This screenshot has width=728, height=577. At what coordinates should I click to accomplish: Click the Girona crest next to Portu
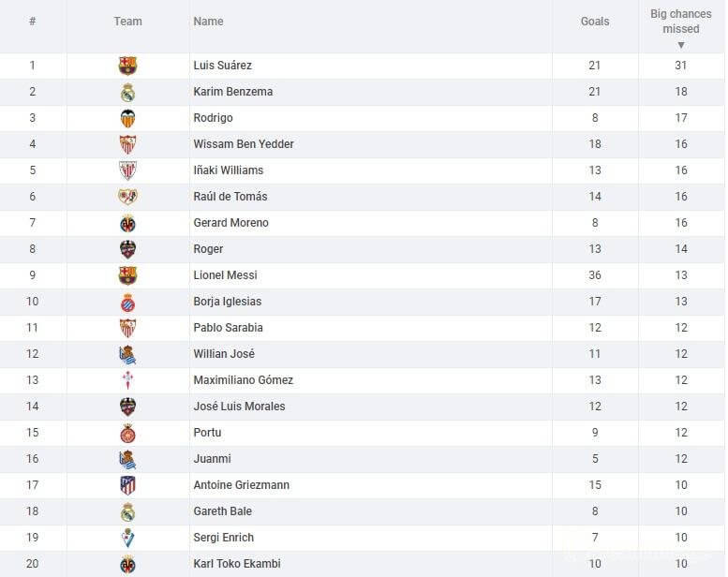click(127, 433)
